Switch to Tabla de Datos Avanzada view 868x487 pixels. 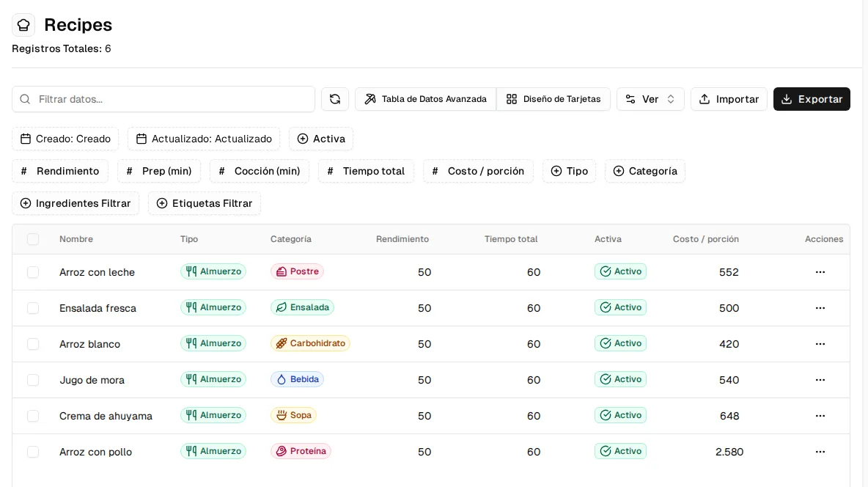pos(426,99)
